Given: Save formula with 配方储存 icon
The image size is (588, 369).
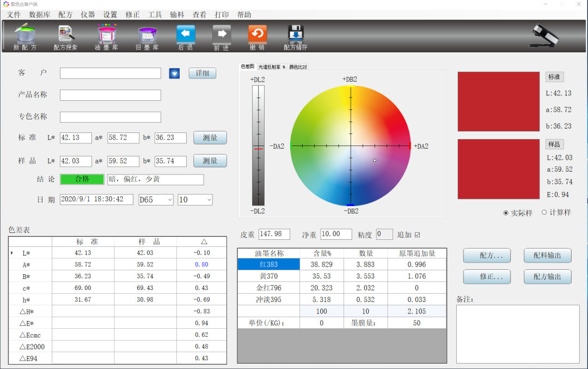Looking at the screenshot, I should (x=295, y=36).
